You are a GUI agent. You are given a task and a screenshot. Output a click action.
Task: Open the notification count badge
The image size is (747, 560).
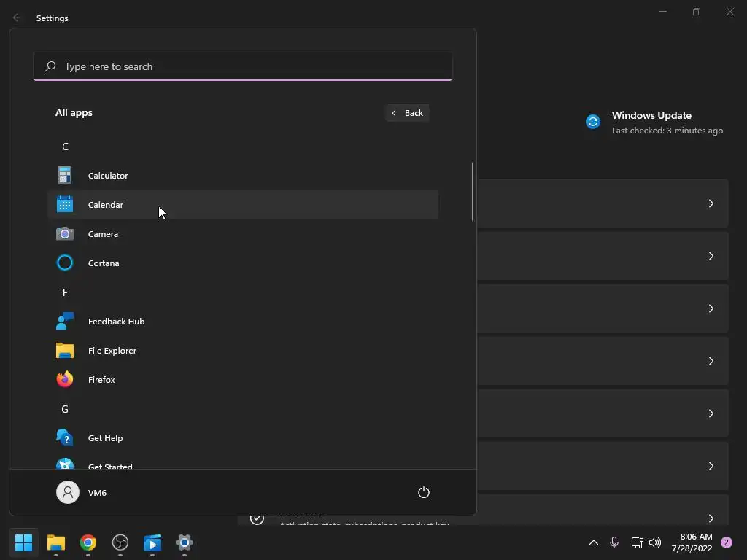[x=727, y=542]
